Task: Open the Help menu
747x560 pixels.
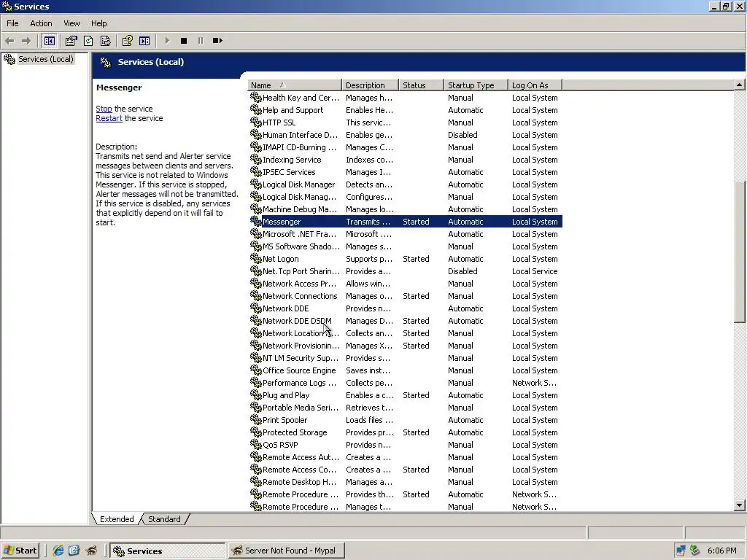Action: (x=98, y=23)
